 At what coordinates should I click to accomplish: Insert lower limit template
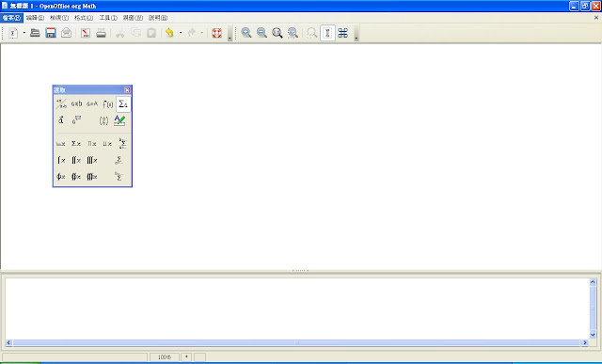pos(119,160)
